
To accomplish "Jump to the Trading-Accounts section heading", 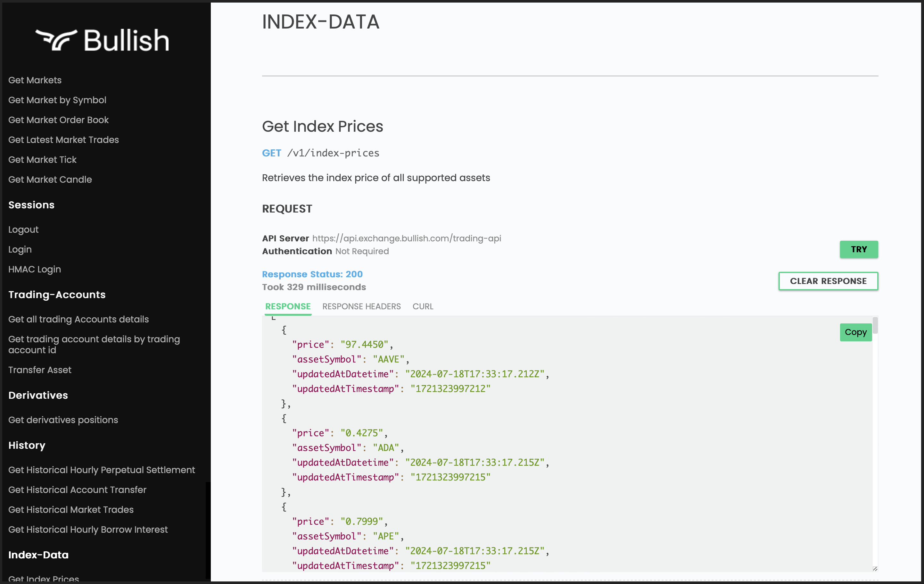I will 57,295.
